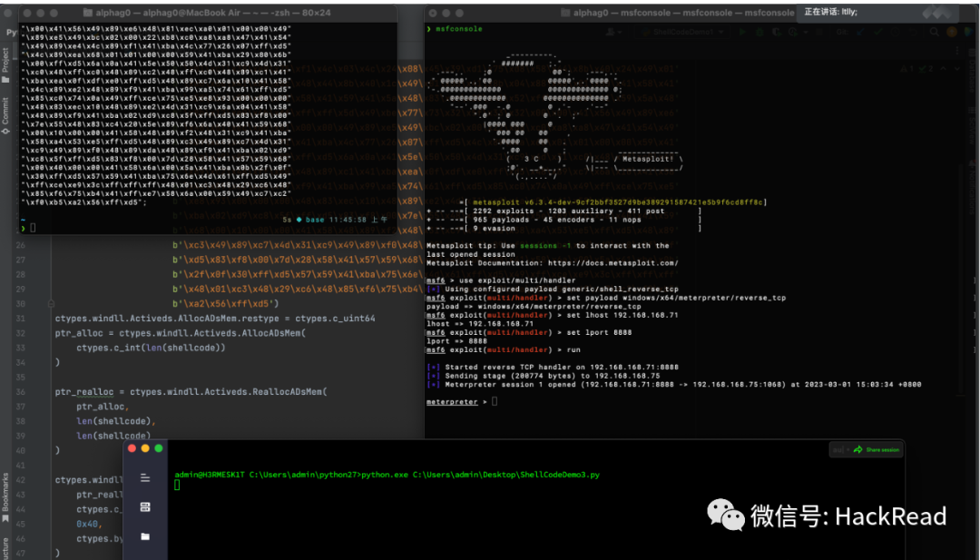Click the 'set lport 8888' command

click(x=599, y=332)
